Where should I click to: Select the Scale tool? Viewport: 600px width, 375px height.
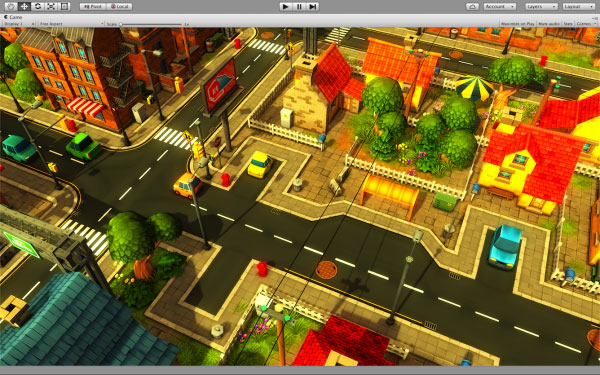[x=51, y=7]
